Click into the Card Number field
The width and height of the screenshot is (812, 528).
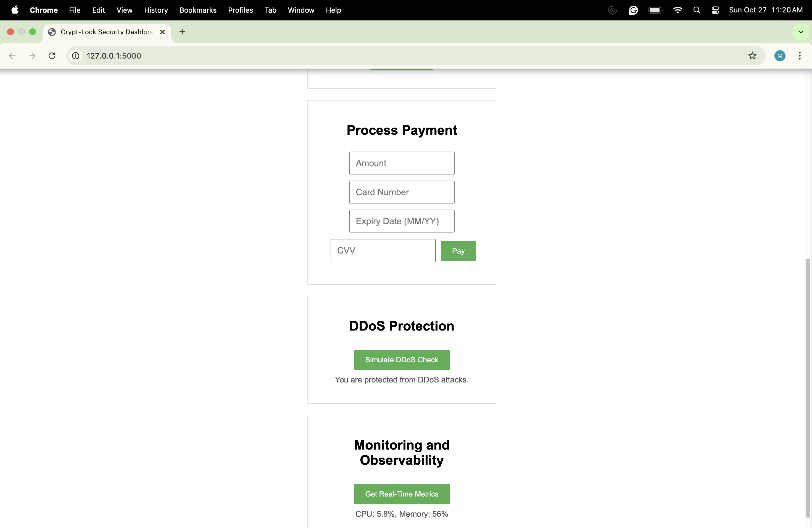coord(402,192)
